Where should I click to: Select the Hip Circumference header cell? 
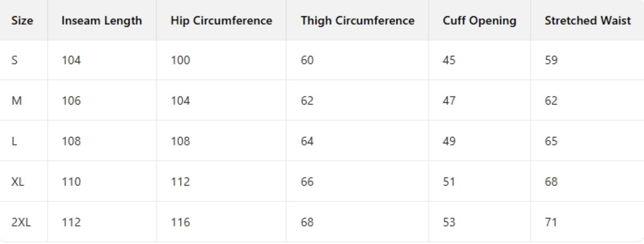[x=221, y=21]
